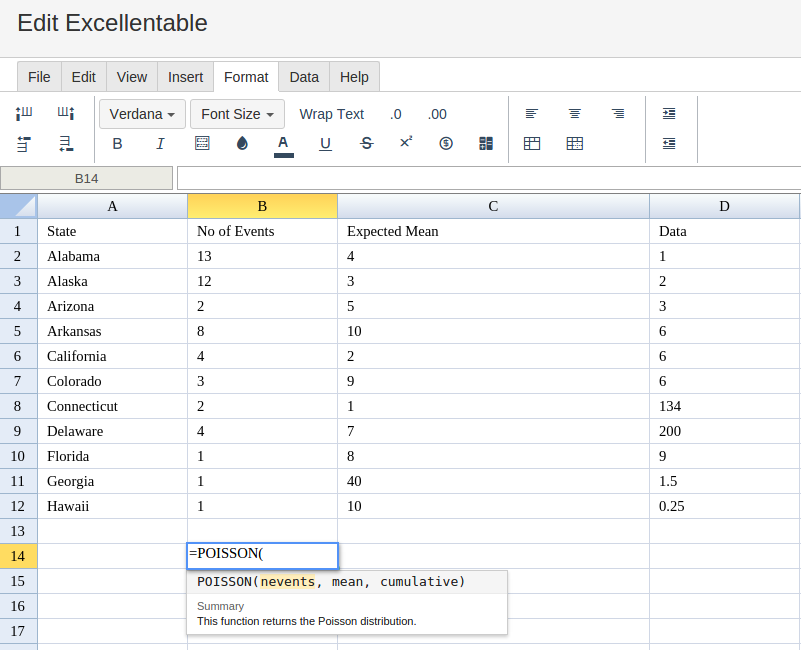The height and width of the screenshot is (650, 801).
Task: Toggle underline formatting
Action: (x=325, y=144)
